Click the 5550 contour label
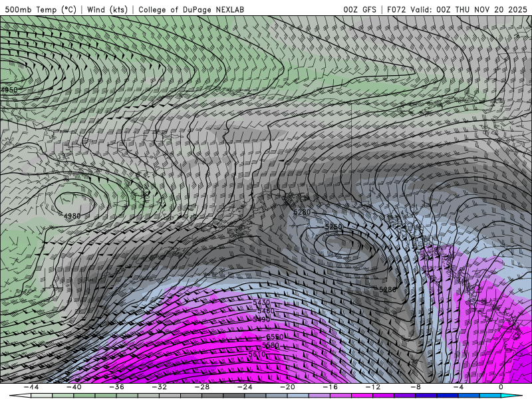The height and width of the screenshot is (399, 532). coord(275,337)
